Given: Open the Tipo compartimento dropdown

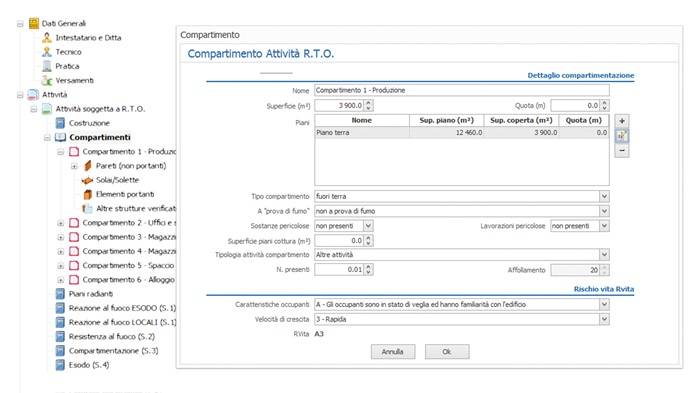Looking at the screenshot, I should tap(604, 196).
